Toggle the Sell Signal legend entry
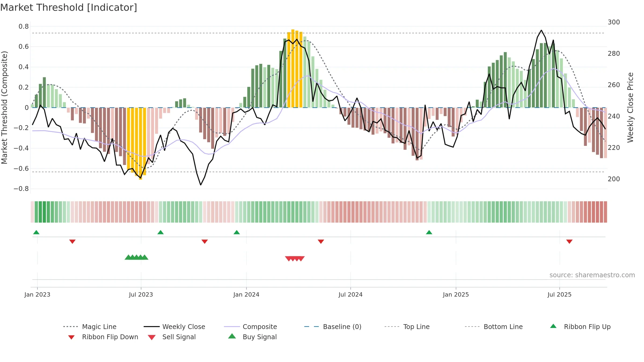644x362 pixels. [172, 337]
